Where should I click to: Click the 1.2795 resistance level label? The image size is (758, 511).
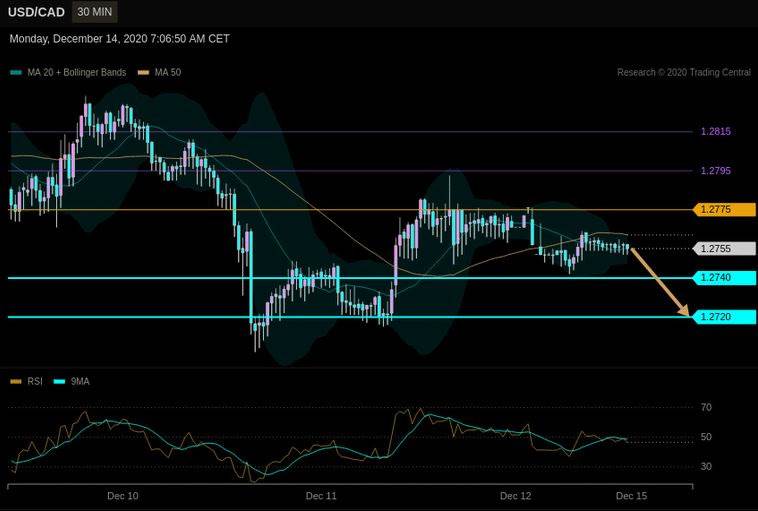click(715, 171)
